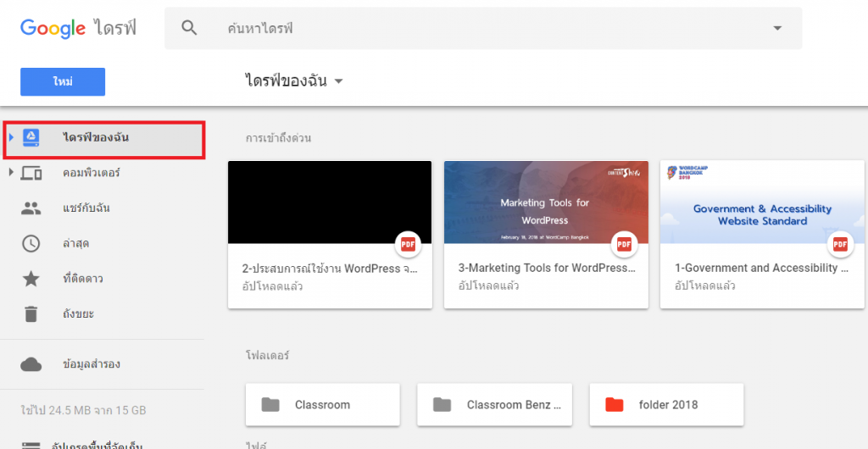Click the upgrade storage icon
This screenshot has width=868, height=449.
[31, 445]
